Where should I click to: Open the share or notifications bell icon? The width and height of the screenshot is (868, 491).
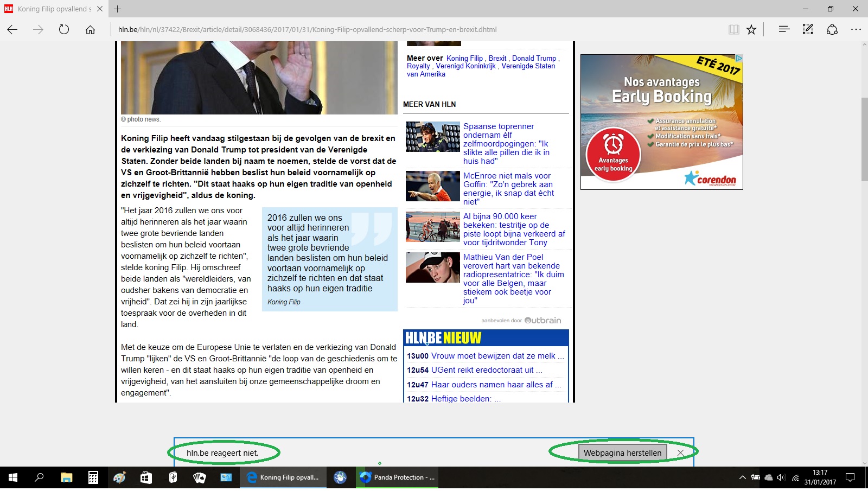coord(832,29)
